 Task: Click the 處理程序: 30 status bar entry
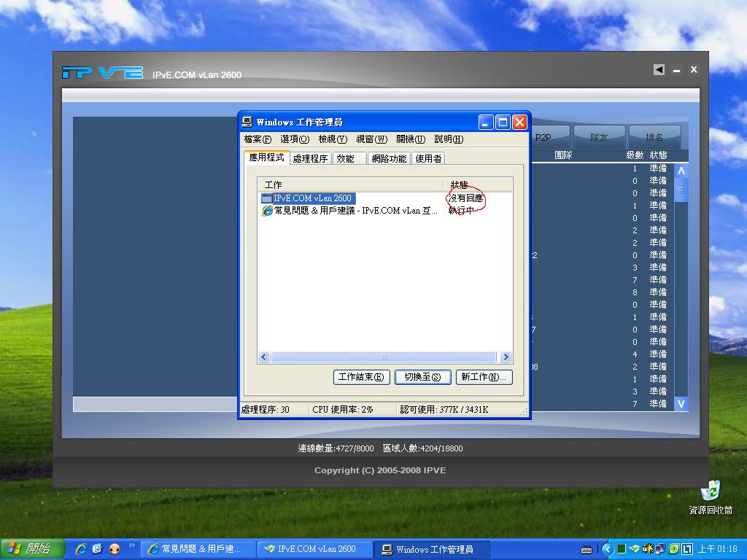(265, 410)
